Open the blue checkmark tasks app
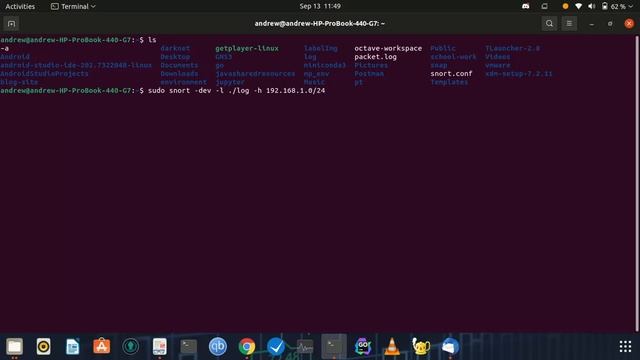The image size is (640, 360). (276, 347)
